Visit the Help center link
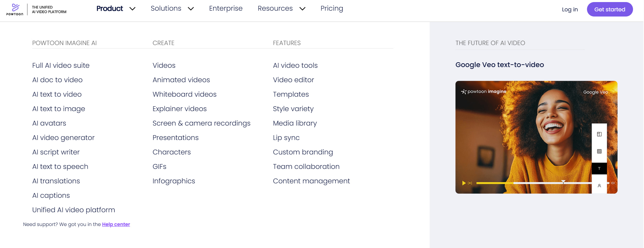The height and width of the screenshot is (248, 644). [x=116, y=224]
